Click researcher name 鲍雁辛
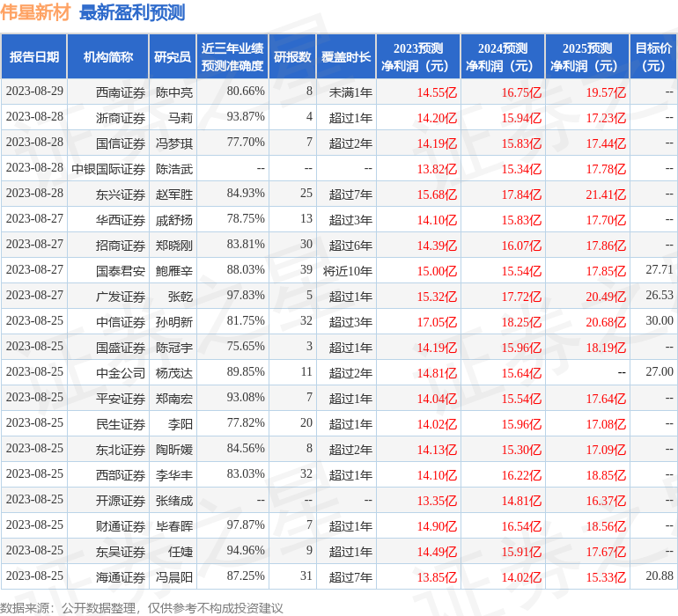Image resolution: width=678 pixels, height=616 pixels. (174, 271)
